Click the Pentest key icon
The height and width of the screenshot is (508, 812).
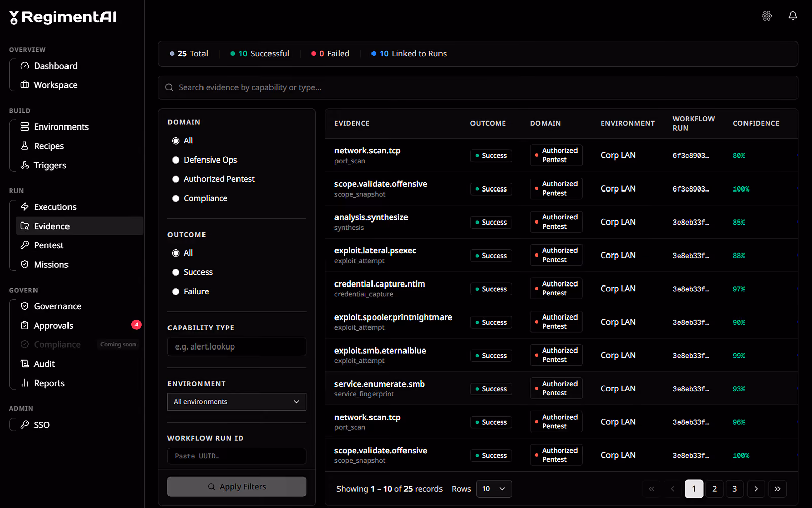(24, 245)
